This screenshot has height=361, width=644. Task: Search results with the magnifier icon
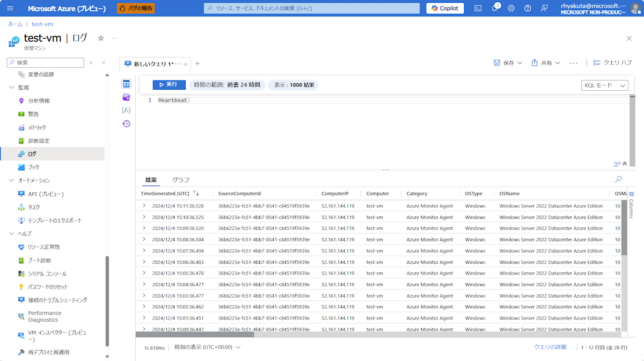619,179
